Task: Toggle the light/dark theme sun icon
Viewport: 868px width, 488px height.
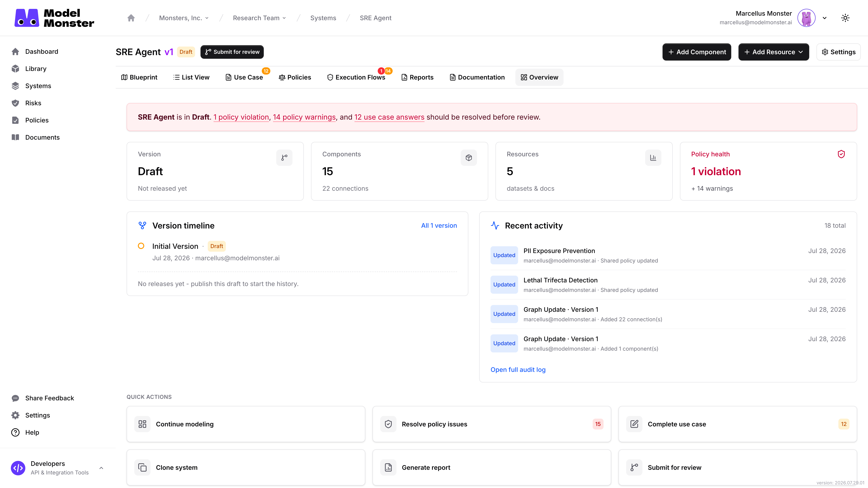Action: [x=845, y=18]
